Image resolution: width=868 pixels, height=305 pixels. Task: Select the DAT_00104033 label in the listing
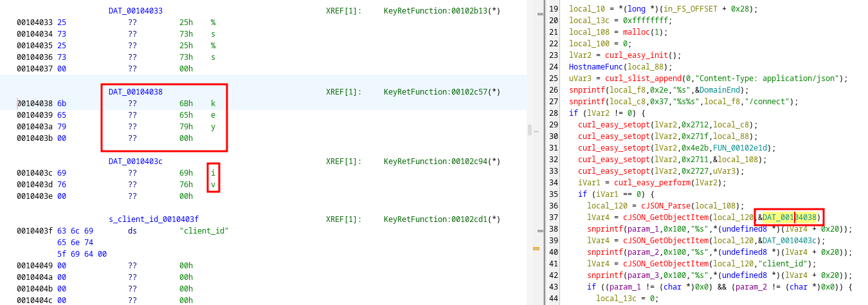tap(135, 11)
